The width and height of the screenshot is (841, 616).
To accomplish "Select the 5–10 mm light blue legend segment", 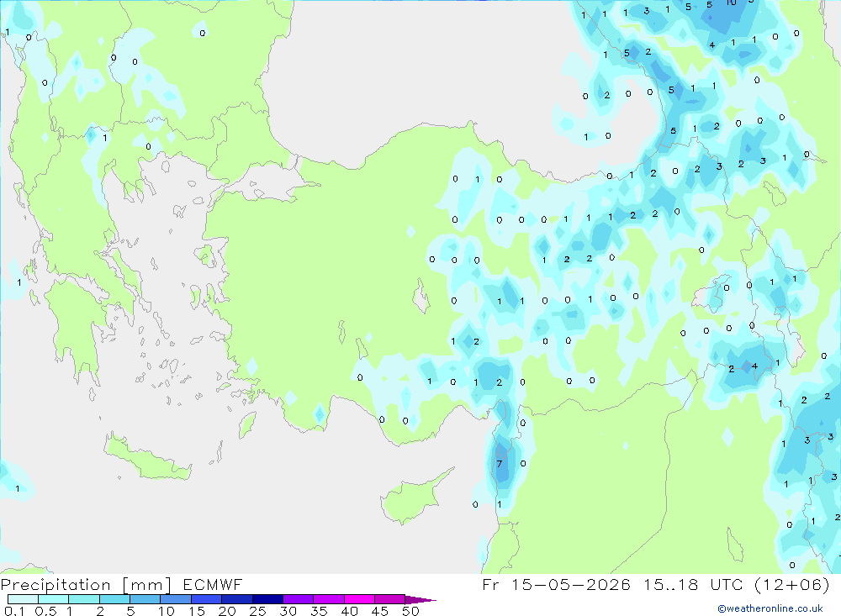I will coord(145,599).
